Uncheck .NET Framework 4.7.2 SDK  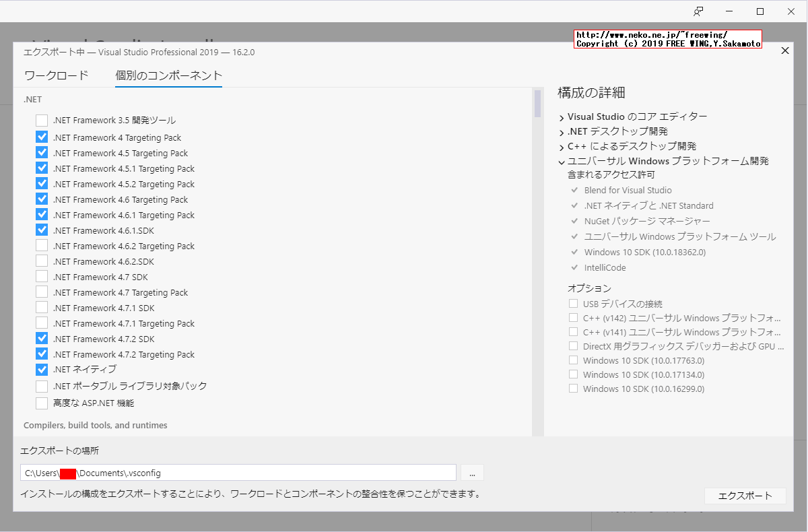click(x=42, y=339)
